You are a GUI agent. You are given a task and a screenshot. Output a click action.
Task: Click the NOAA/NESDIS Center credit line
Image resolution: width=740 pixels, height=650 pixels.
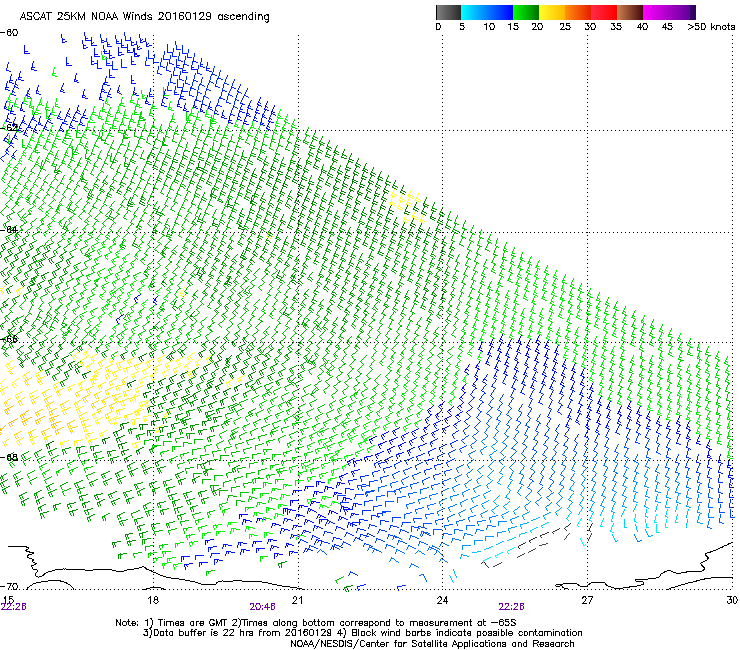432,644
